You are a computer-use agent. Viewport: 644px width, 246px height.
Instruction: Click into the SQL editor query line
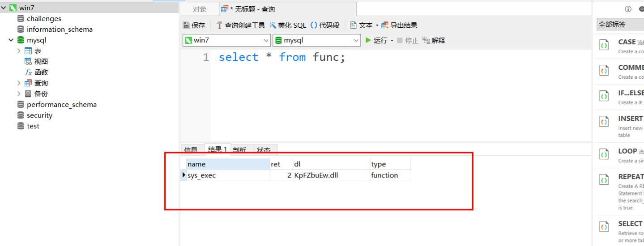click(x=282, y=57)
